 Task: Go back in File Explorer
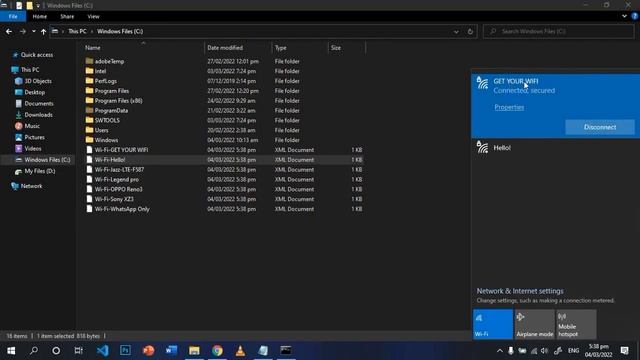(9, 31)
